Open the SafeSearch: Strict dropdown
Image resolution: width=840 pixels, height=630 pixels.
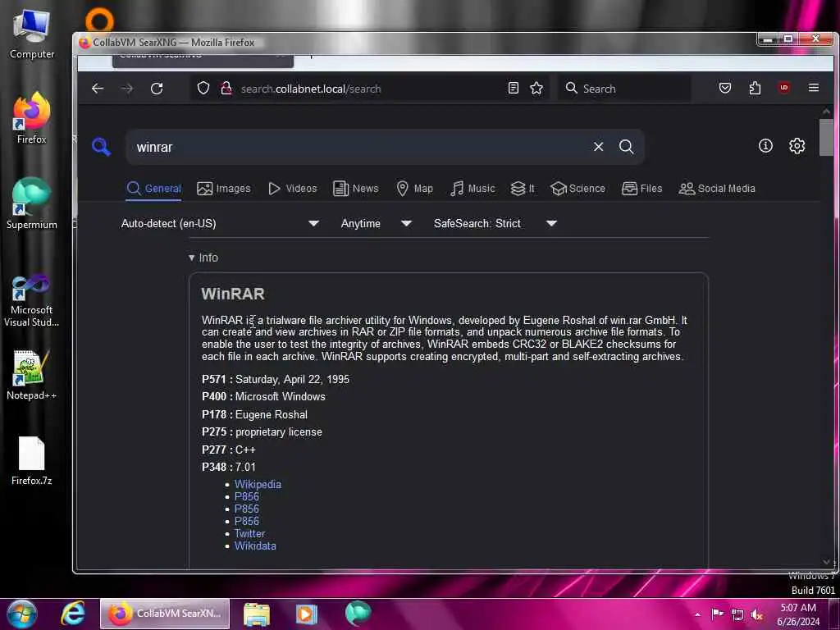495,223
